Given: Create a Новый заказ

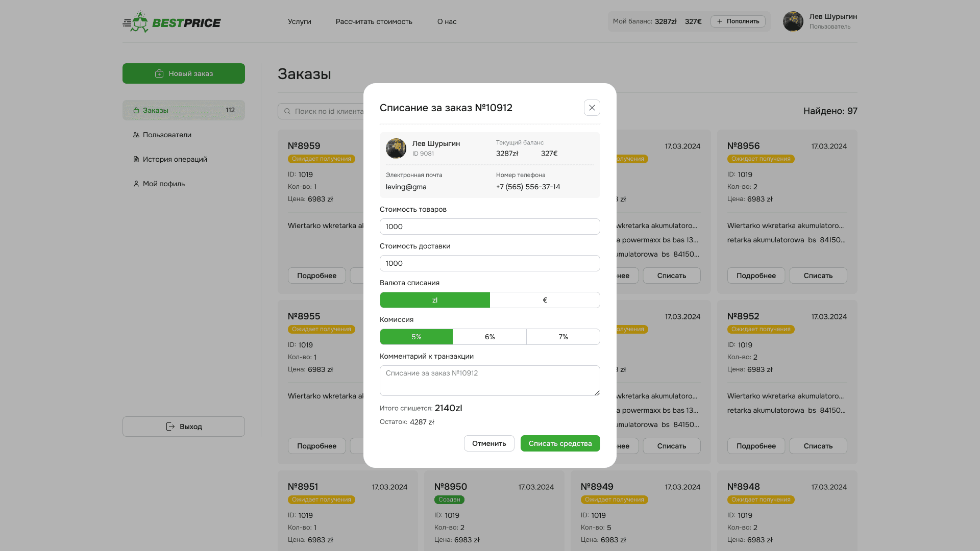Looking at the screenshot, I should 184,73.
